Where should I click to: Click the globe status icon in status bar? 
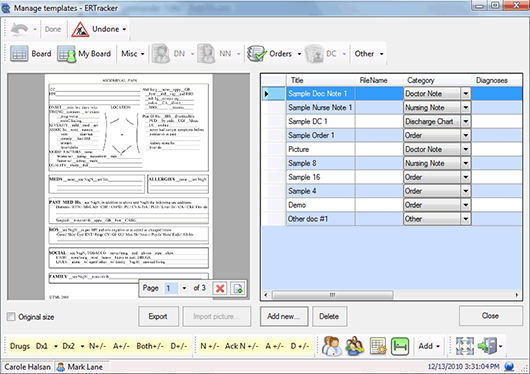[x=509, y=367]
